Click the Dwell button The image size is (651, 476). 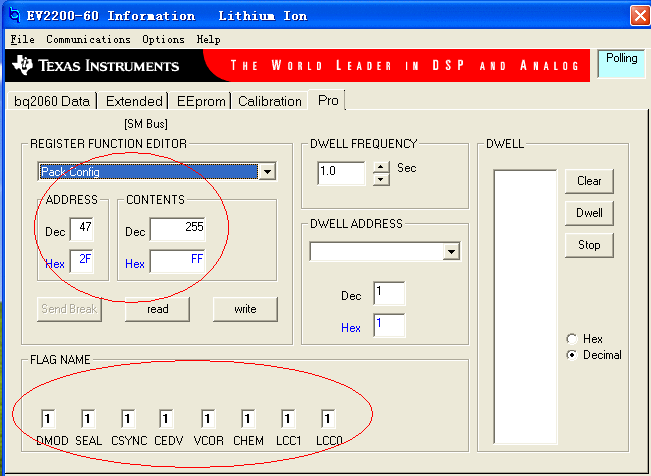click(589, 213)
